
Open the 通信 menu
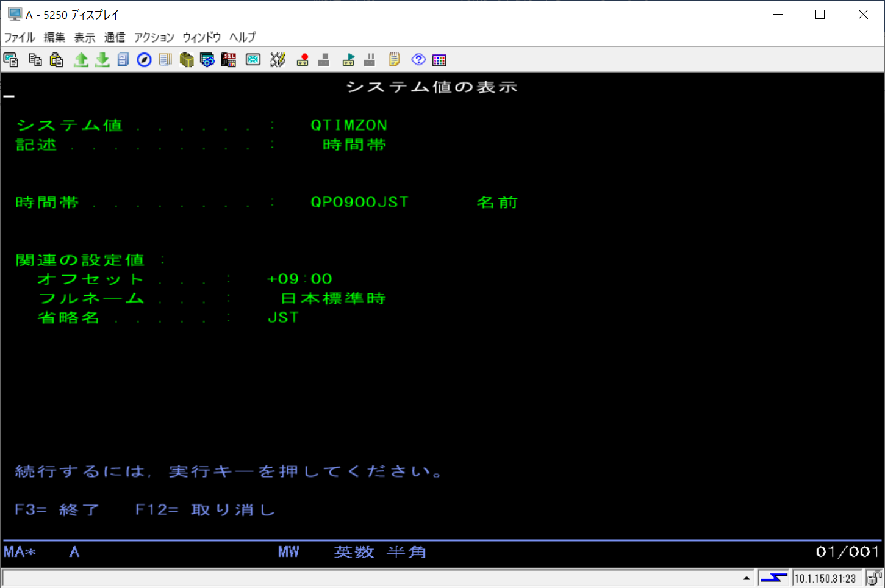(x=115, y=37)
